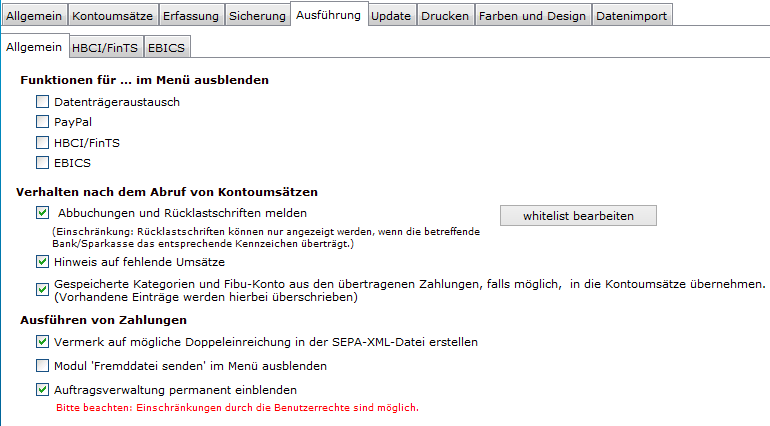770x426 pixels.
Task: Switch to the Drucken tab
Action: 445,16
